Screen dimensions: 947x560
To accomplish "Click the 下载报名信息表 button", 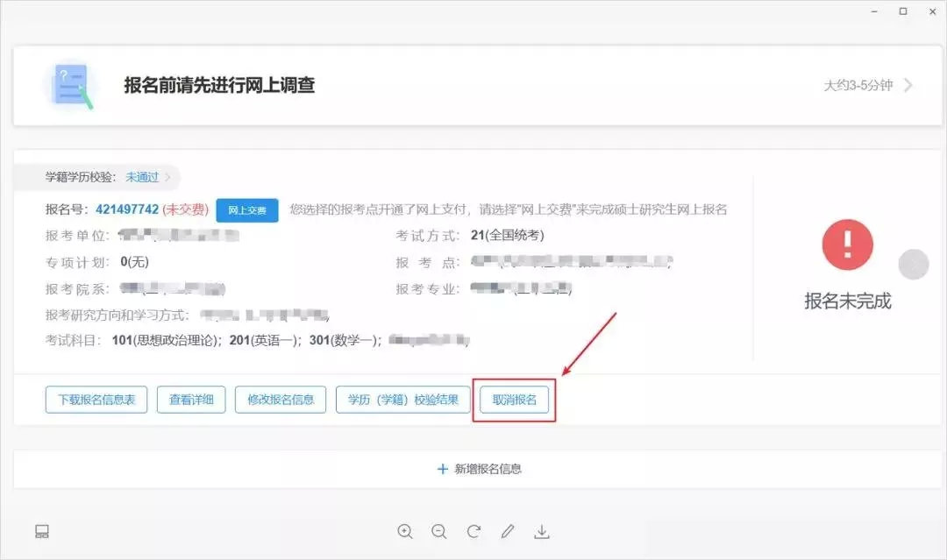I will point(96,400).
